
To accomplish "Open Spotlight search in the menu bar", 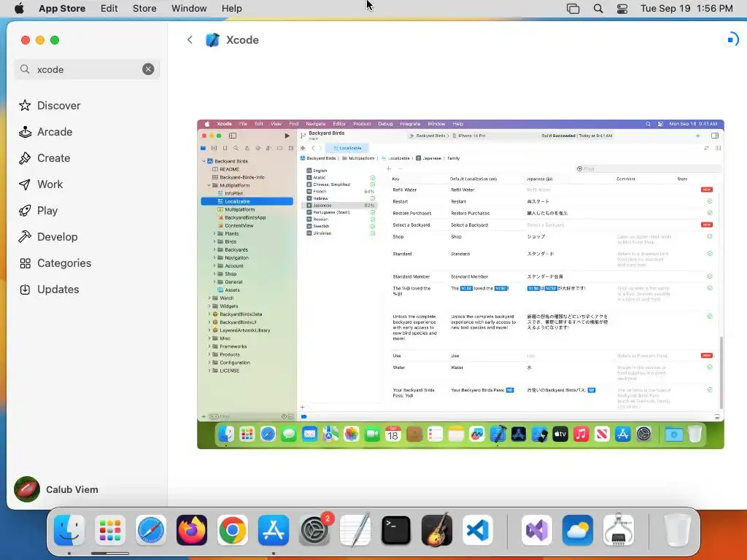I will tap(598, 9).
